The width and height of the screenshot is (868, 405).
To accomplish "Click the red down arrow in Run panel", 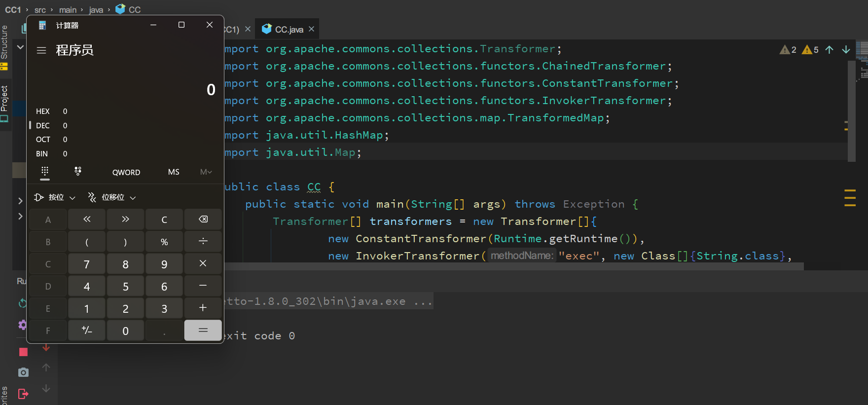I will point(46,348).
